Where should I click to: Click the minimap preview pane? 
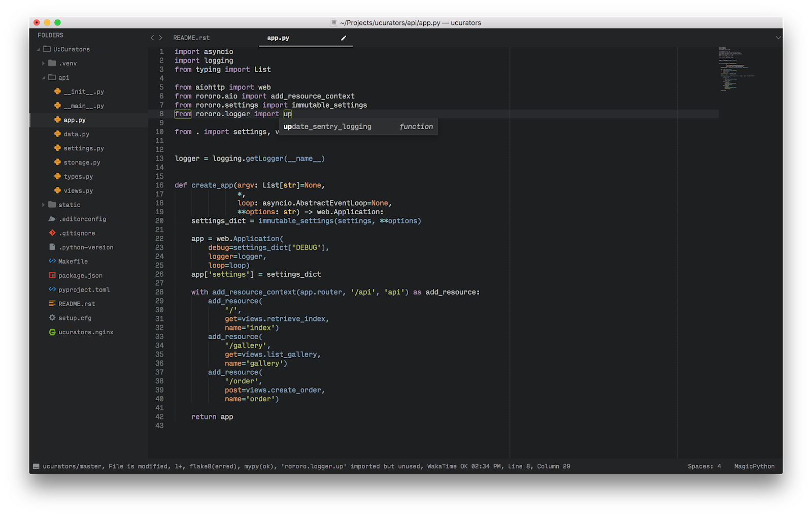click(733, 71)
